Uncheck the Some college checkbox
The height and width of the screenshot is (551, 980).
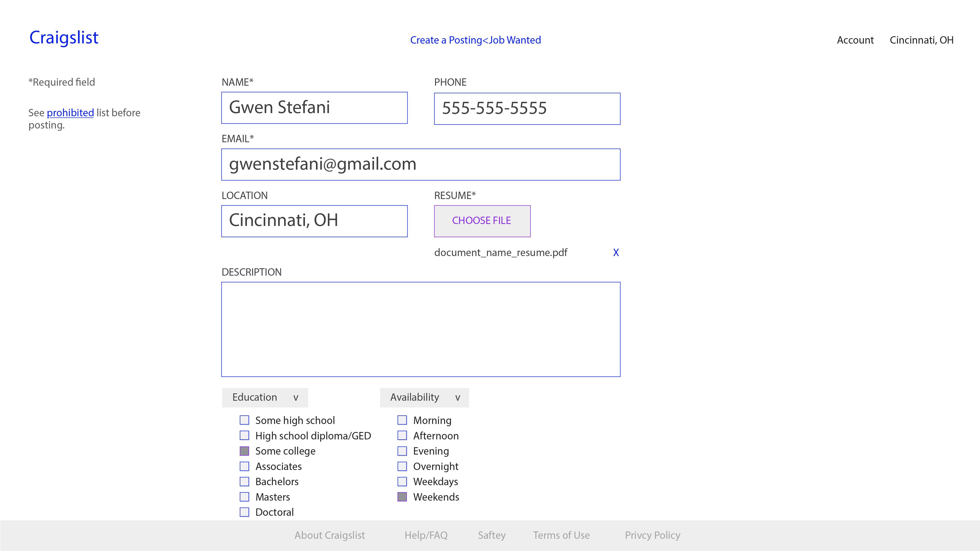point(244,451)
